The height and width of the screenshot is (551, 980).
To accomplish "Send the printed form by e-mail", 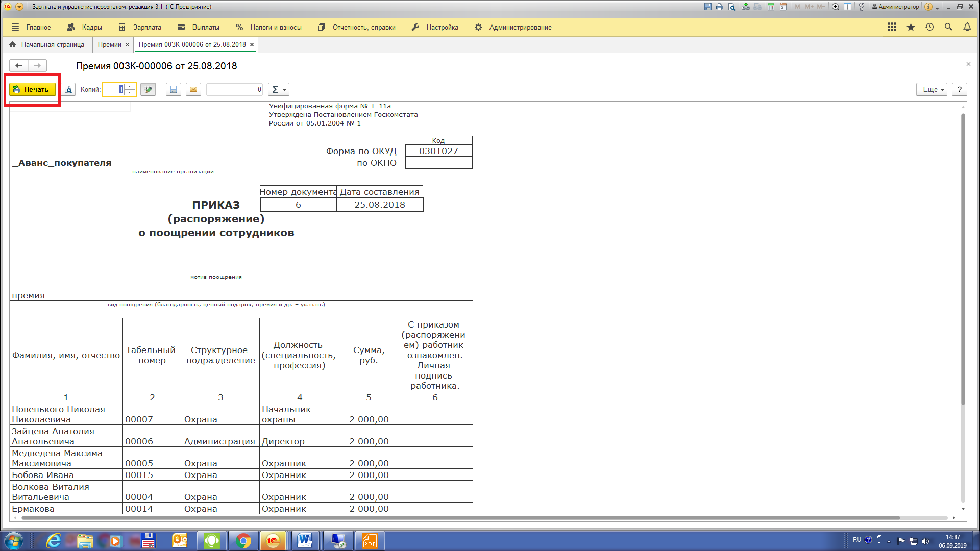I will point(193,89).
